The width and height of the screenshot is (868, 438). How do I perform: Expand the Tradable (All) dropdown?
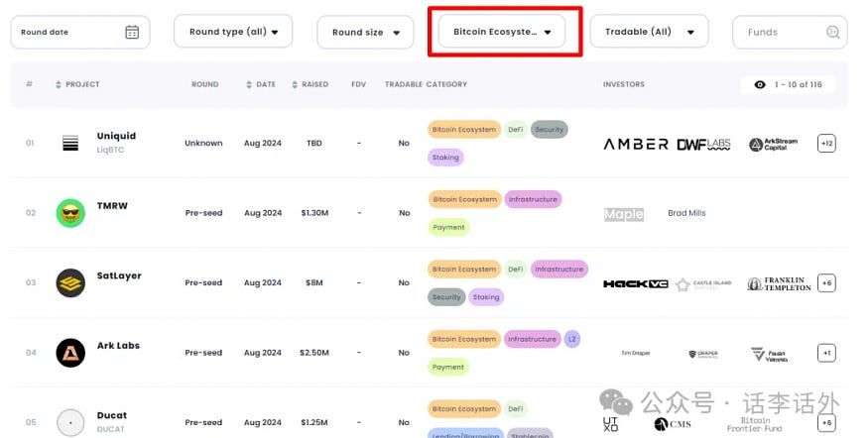pos(649,32)
